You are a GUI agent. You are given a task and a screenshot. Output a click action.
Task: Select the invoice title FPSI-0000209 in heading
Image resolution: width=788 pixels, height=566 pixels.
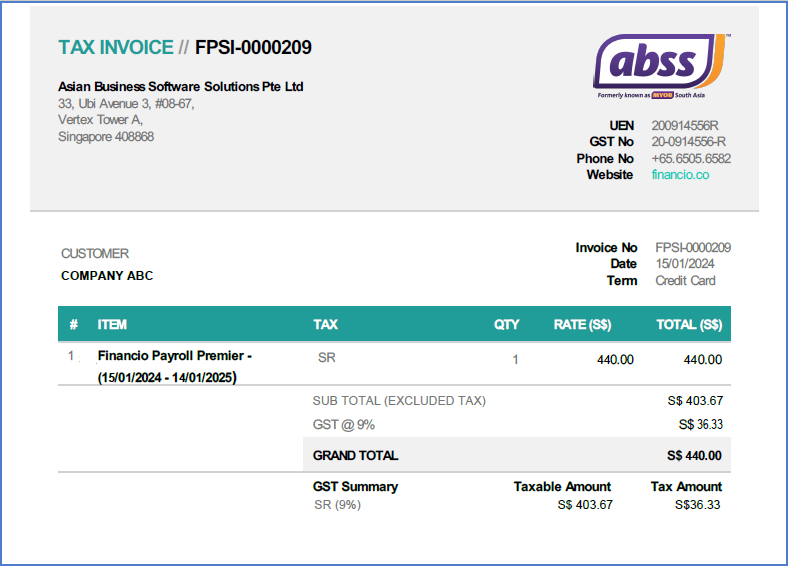tap(253, 48)
